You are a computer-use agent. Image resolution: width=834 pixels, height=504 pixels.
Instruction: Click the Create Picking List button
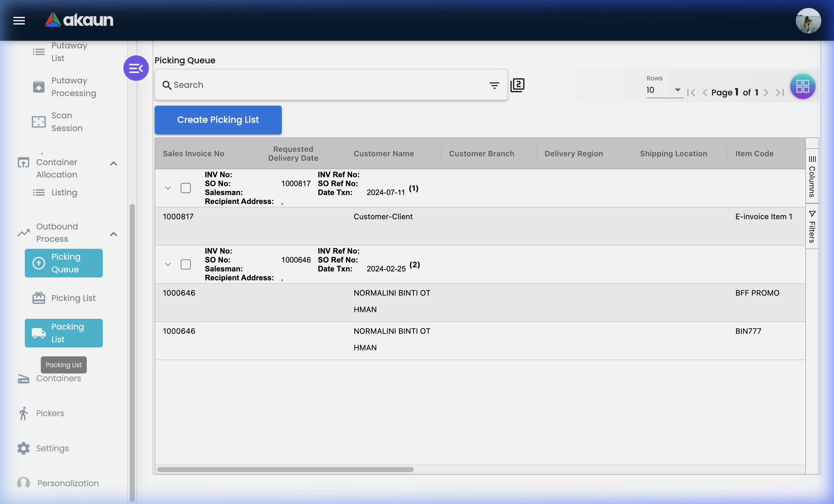(218, 120)
